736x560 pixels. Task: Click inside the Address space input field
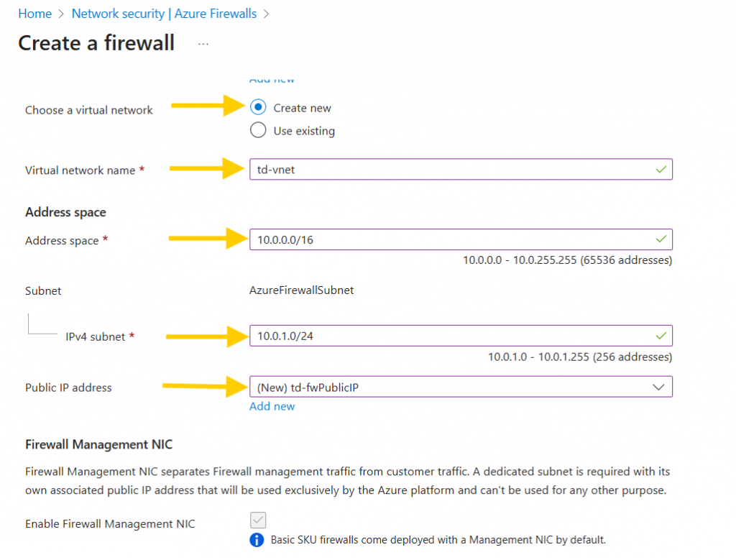point(431,239)
